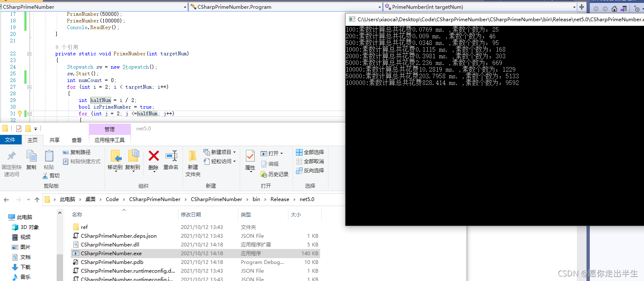Click the Copy (复制) ribbon icon

tap(31, 156)
